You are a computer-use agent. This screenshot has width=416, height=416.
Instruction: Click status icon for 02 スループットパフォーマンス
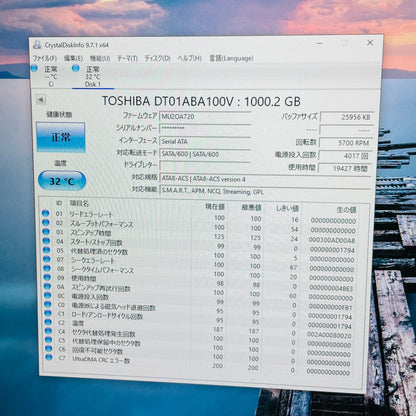coord(46,223)
